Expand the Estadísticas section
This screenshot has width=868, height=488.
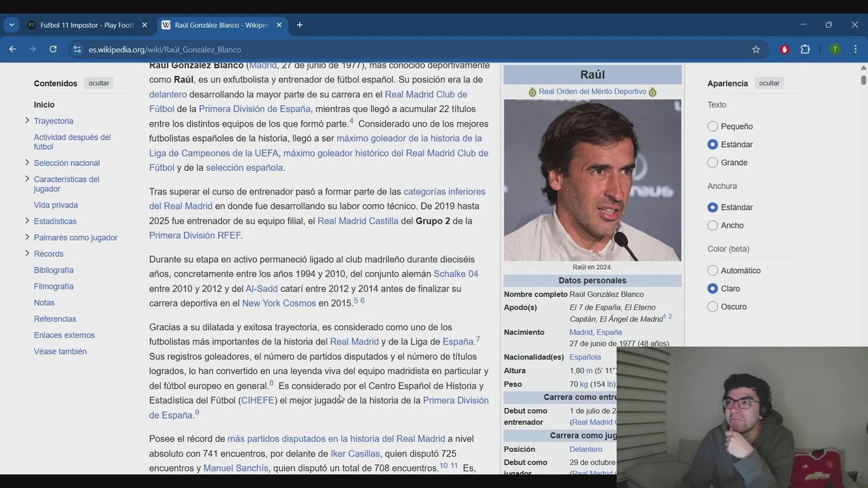pos(27,221)
